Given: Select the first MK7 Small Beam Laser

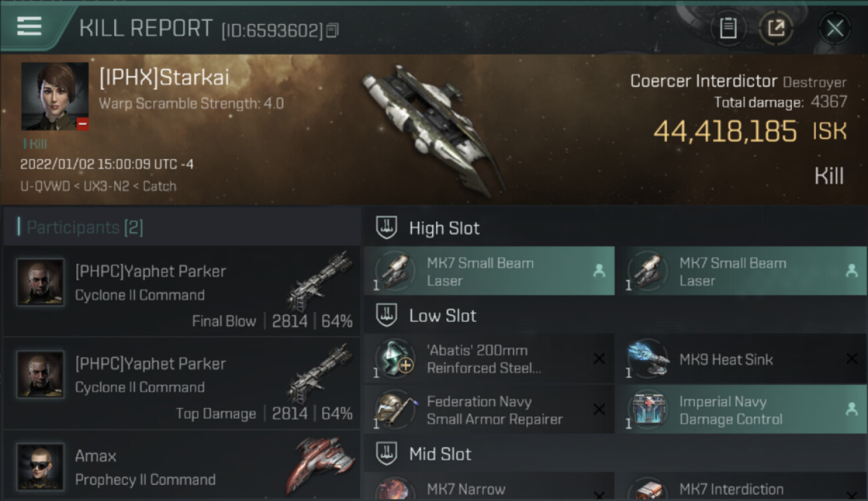Looking at the screenshot, I should [x=489, y=271].
